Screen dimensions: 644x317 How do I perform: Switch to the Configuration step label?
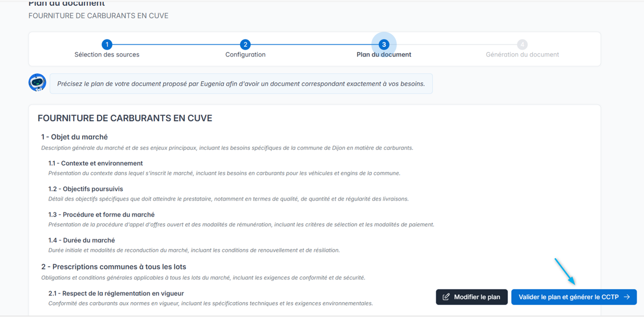pos(245,55)
